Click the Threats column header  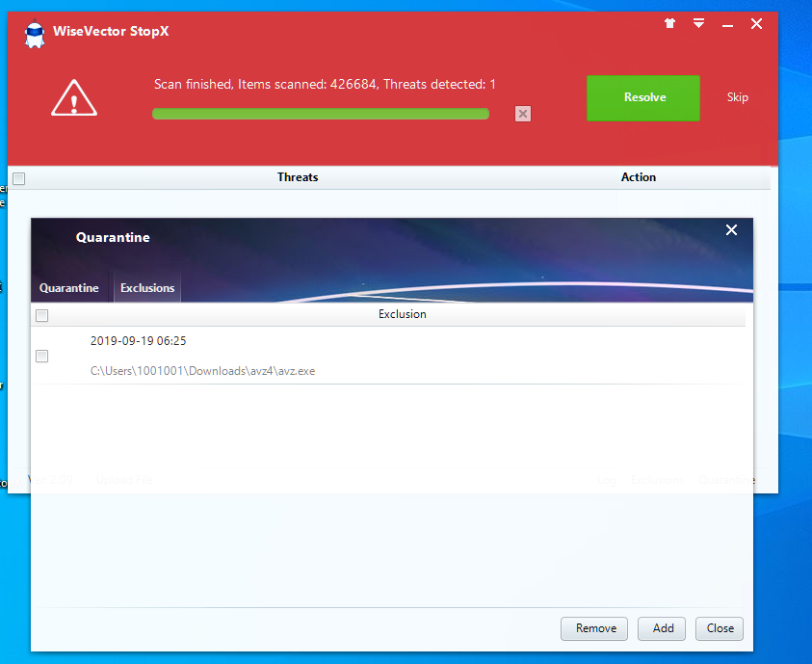click(x=298, y=177)
